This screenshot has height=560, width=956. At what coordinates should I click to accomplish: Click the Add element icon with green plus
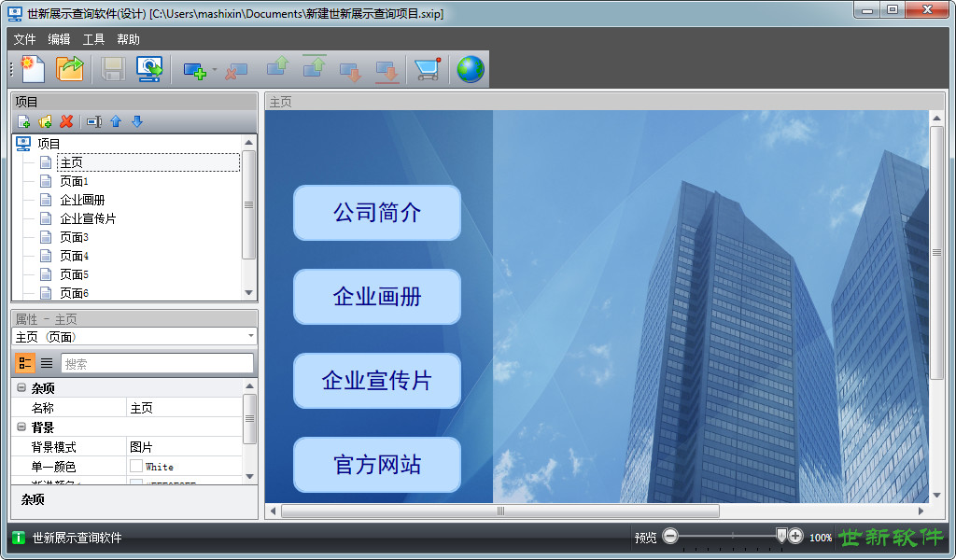coord(195,71)
